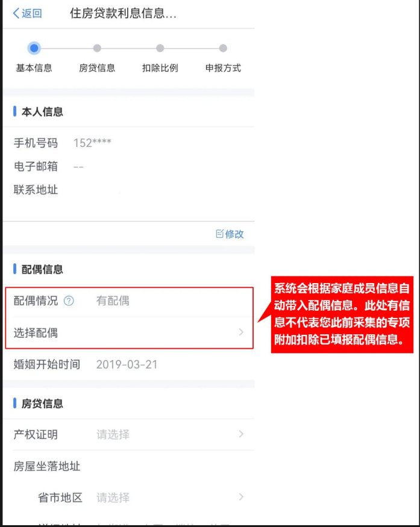Tap the 请选择 placeholder for 省市地区

[x=113, y=497]
